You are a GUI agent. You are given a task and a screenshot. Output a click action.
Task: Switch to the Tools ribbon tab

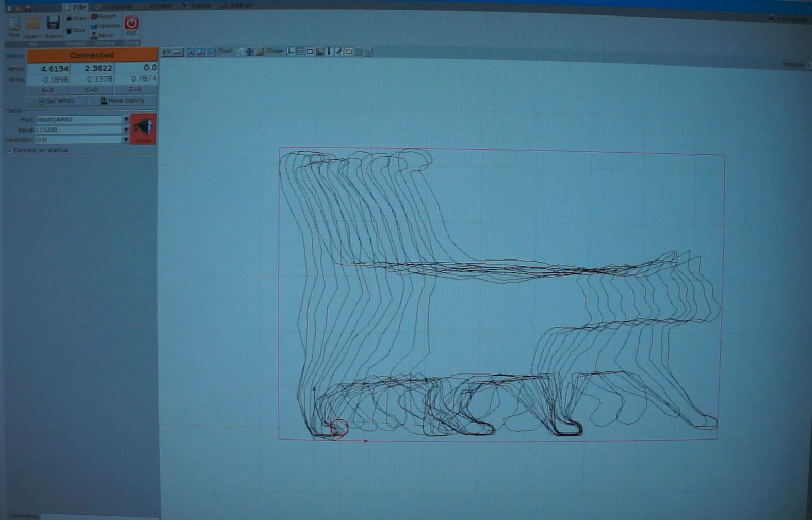point(197,6)
